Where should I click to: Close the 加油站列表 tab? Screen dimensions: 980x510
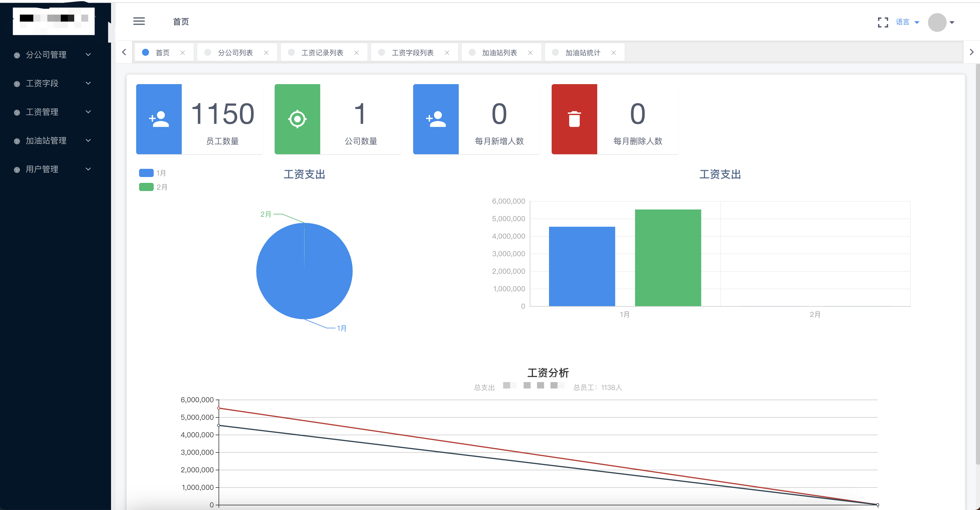(x=530, y=53)
